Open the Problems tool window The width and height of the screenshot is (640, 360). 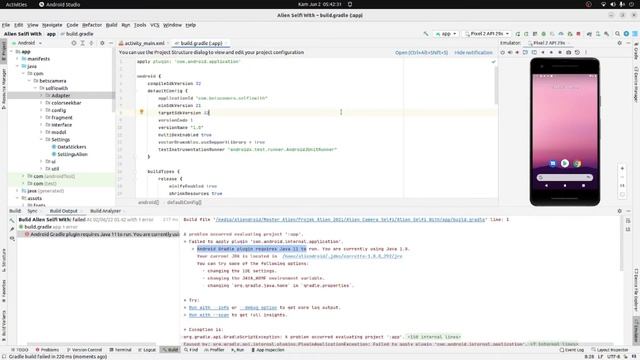point(47,350)
